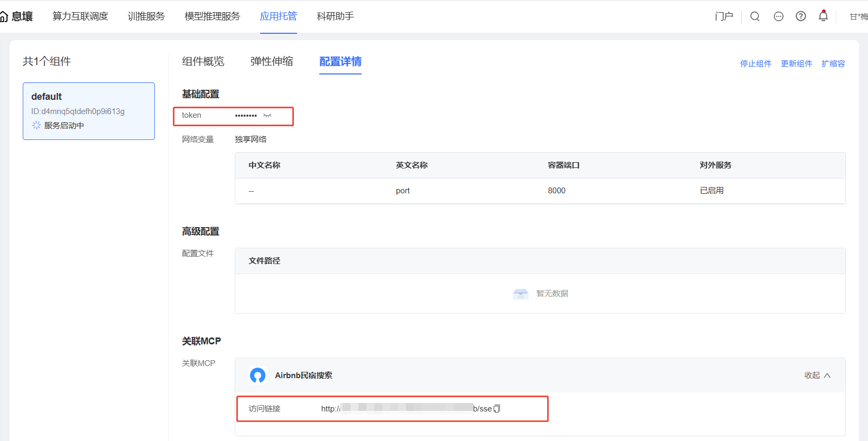Viewport: 868px width, 441px height.
Task: Collapse the Airbnb MCP section with 收起
Action: 817,376
